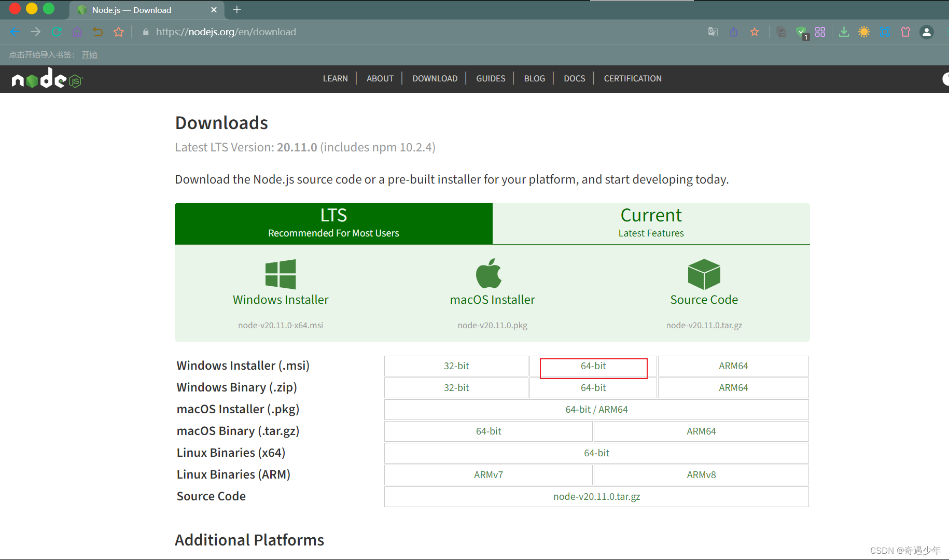
Task: Open the pink shirt skin icon
Action: coord(905,32)
